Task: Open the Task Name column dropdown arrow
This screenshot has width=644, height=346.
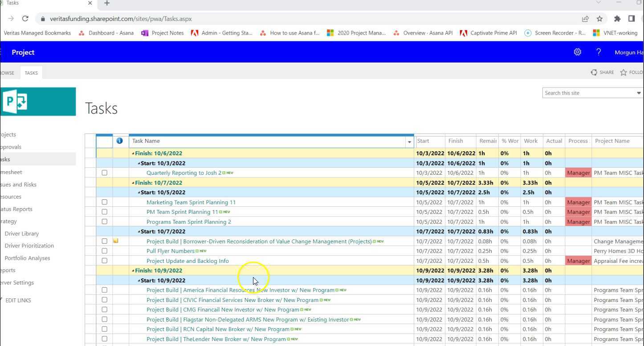Action: pyautogui.click(x=409, y=141)
